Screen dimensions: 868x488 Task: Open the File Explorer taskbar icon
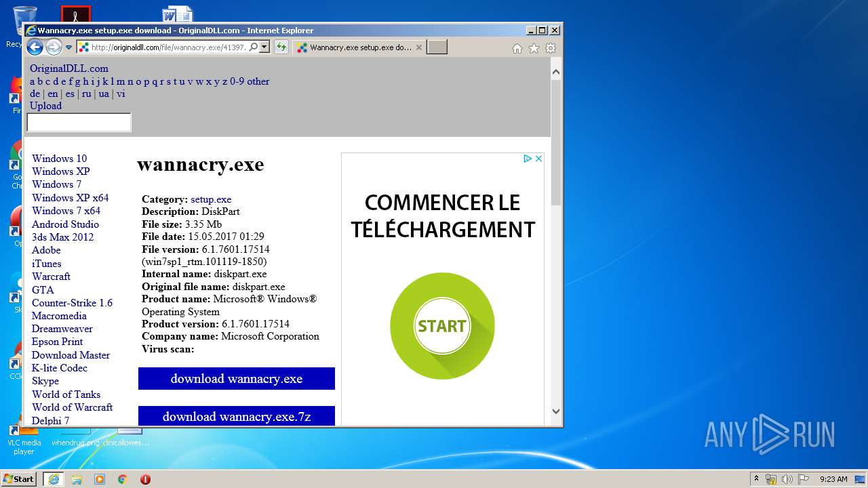77,479
